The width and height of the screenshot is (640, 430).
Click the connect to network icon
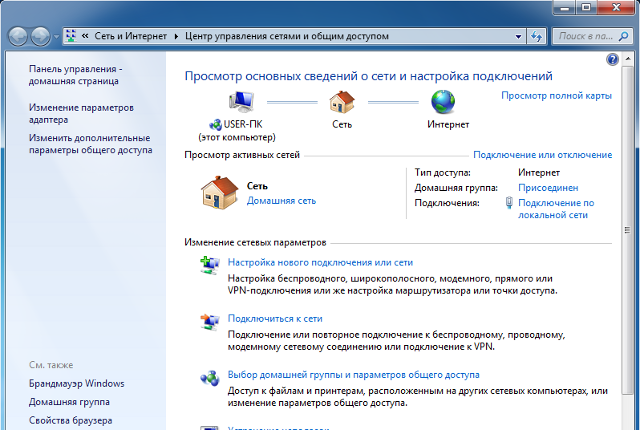coord(210,321)
